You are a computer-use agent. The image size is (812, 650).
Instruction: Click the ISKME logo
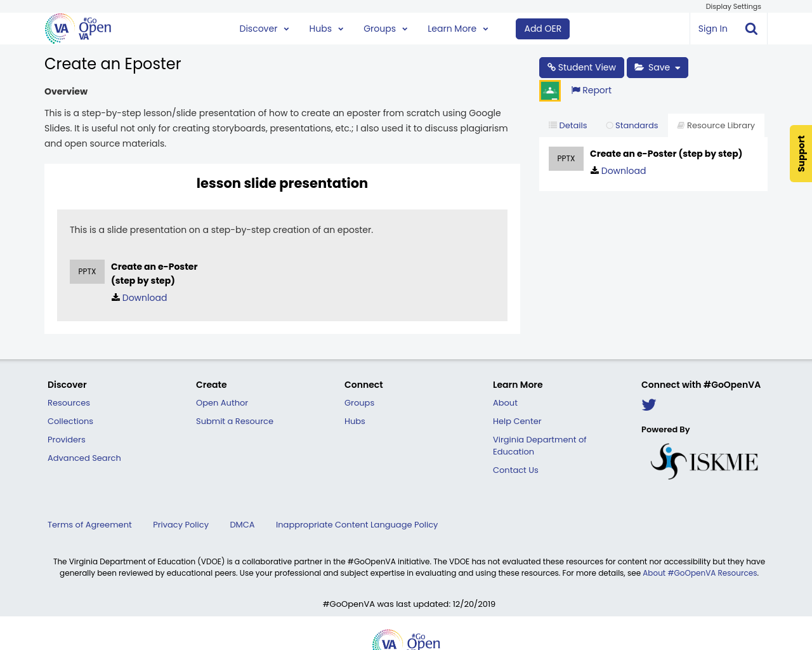(704, 461)
